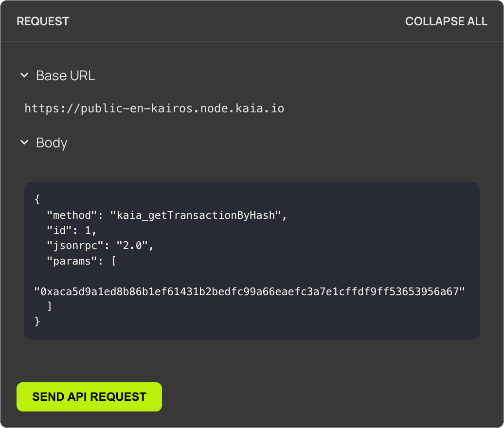504x428 pixels.
Task: Click the opening curly brace of the JSON
Action: tap(37, 199)
